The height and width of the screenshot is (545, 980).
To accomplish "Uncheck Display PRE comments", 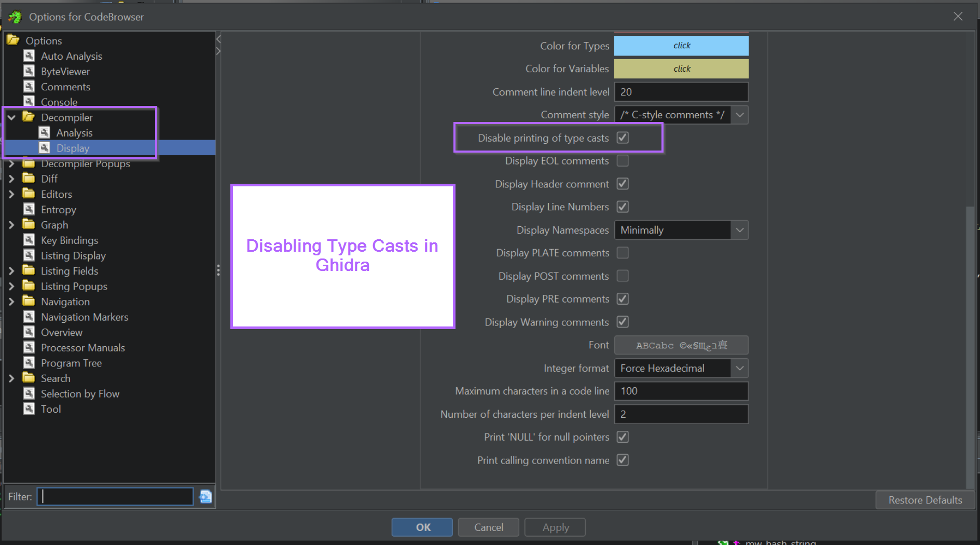I will coord(623,299).
